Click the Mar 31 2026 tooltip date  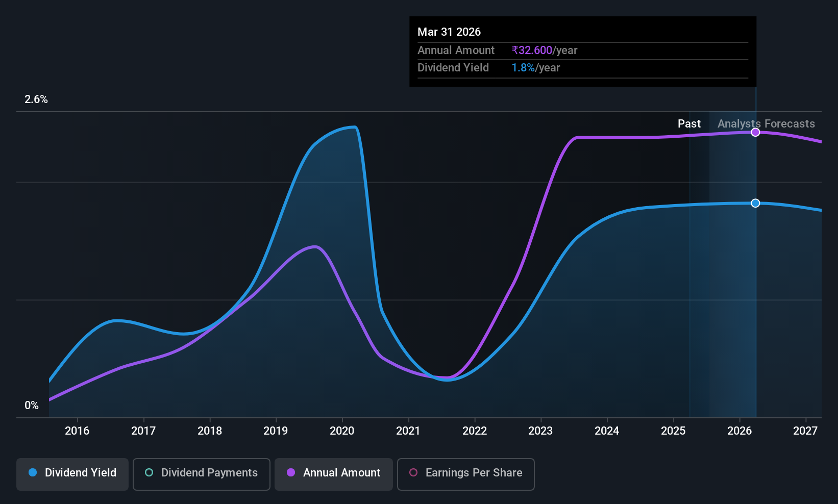pos(449,32)
